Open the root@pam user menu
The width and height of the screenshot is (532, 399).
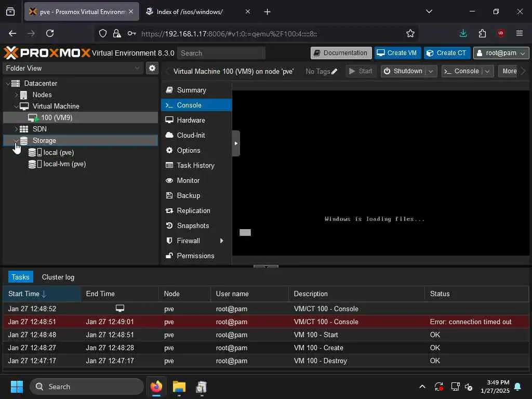[501, 53]
